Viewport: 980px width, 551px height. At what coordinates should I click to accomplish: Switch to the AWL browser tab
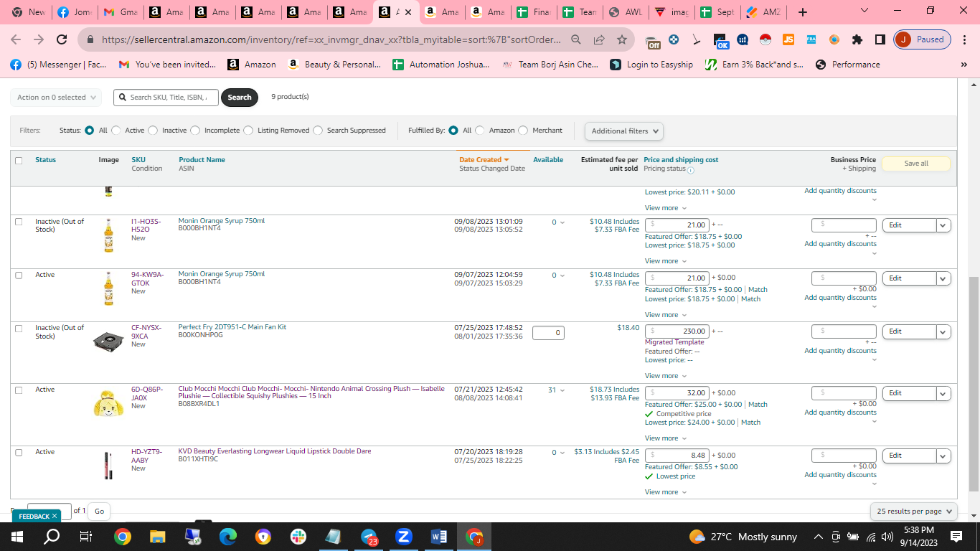pos(625,12)
